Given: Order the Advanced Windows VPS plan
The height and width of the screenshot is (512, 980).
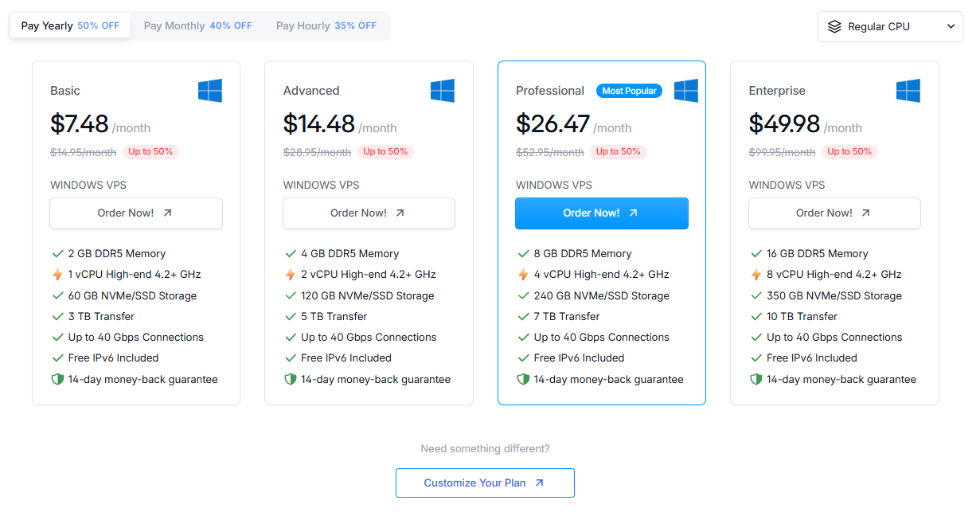Looking at the screenshot, I should [369, 213].
